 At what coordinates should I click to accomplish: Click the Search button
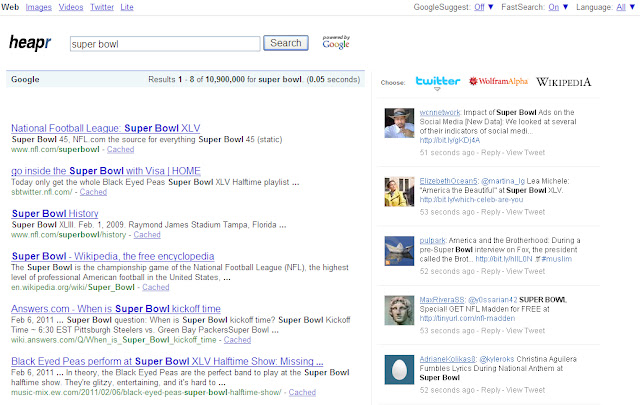(286, 43)
